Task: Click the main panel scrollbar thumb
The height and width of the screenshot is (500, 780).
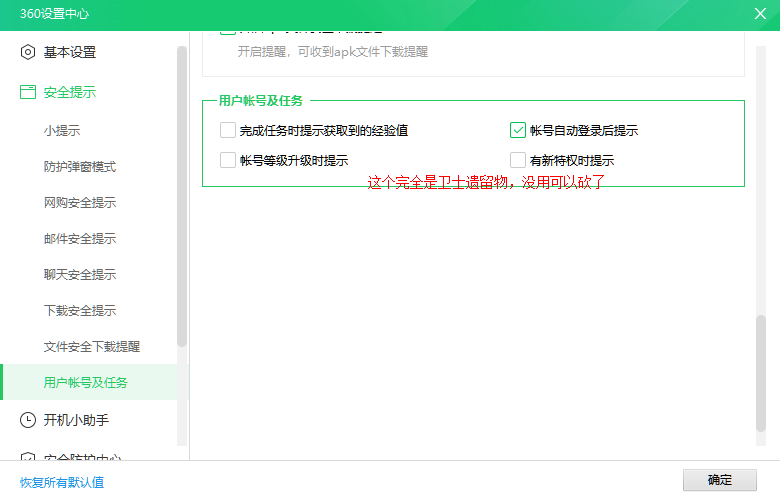Action: [x=761, y=373]
